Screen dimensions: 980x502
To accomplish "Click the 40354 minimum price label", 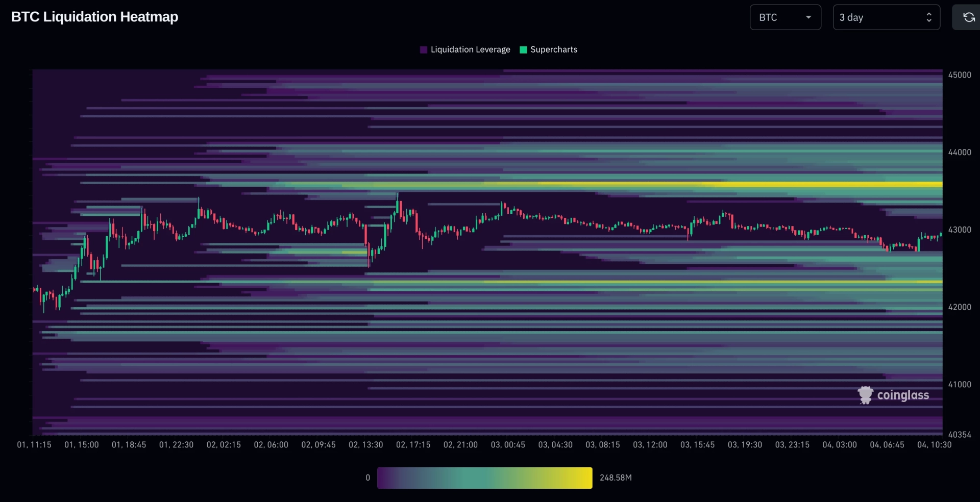I will pos(960,435).
